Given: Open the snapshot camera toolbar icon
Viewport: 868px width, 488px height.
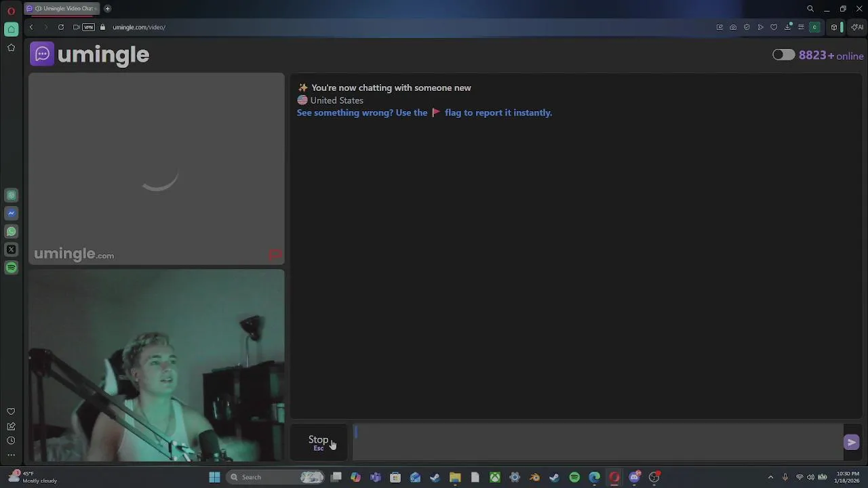Looking at the screenshot, I should click(x=733, y=27).
